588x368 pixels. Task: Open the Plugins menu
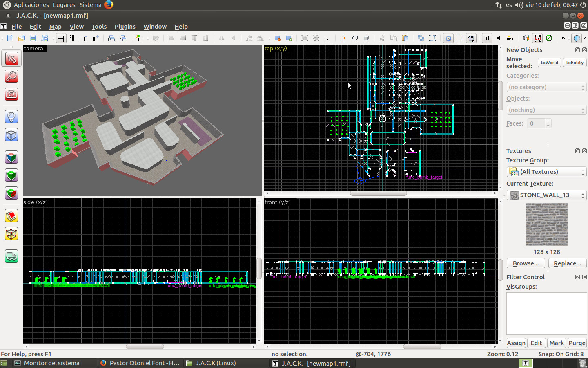[125, 27]
